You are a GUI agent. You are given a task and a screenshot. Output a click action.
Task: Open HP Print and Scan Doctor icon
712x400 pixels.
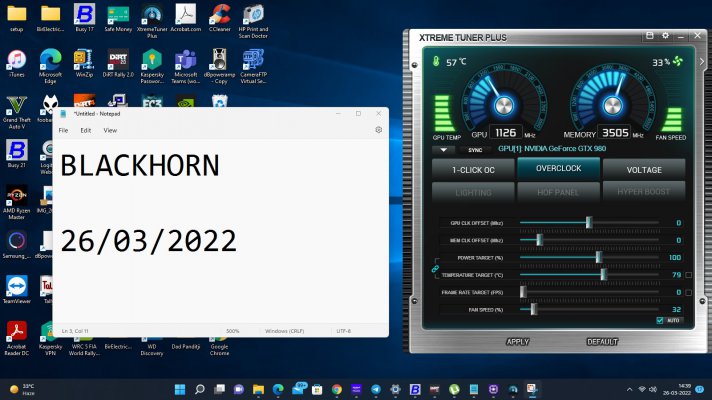click(253, 21)
